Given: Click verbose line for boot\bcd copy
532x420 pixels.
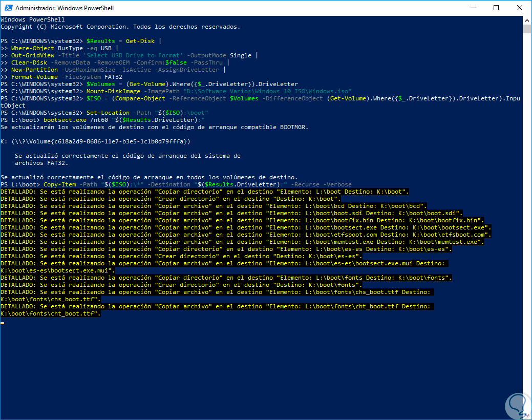Looking at the screenshot, I should click(x=214, y=206).
